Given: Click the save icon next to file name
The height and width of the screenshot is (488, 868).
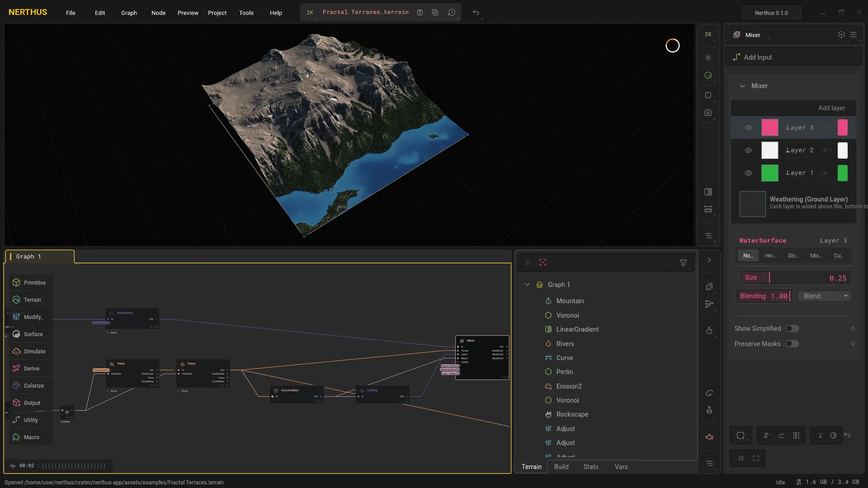Looking at the screenshot, I should pos(420,13).
